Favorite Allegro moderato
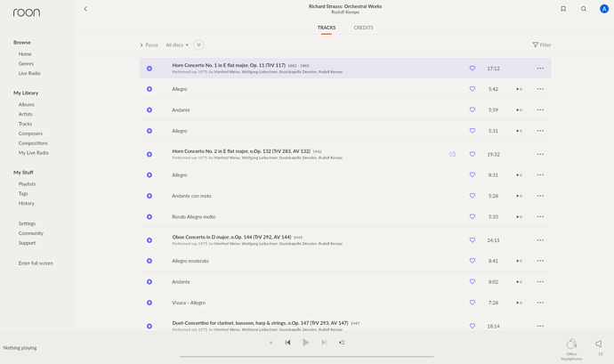 [473, 261]
